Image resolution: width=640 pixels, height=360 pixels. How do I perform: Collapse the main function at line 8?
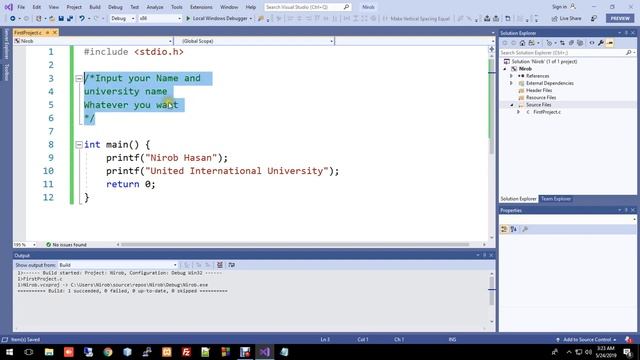point(79,144)
